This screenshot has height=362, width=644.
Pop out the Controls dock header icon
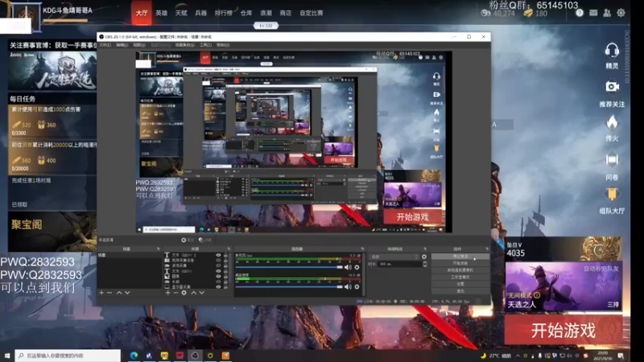pos(487,249)
